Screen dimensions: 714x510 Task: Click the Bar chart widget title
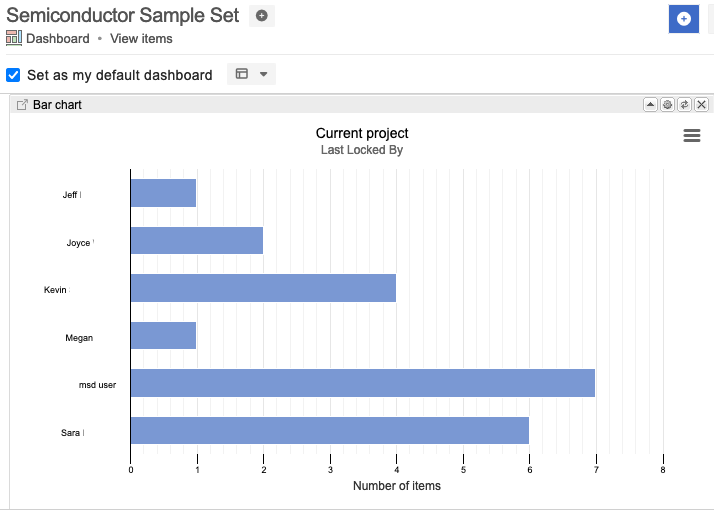(57, 105)
